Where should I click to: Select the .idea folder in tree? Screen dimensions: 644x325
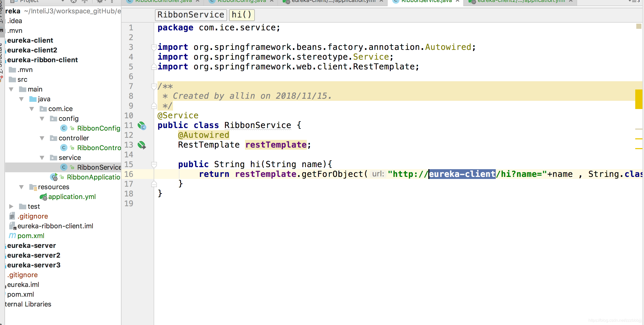click(x=15, y=21)
